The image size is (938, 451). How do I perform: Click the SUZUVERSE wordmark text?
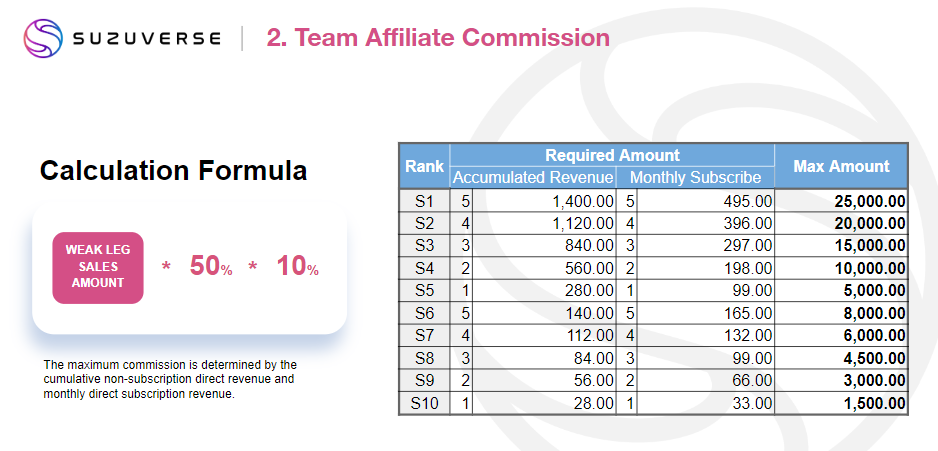click(147, 39)
